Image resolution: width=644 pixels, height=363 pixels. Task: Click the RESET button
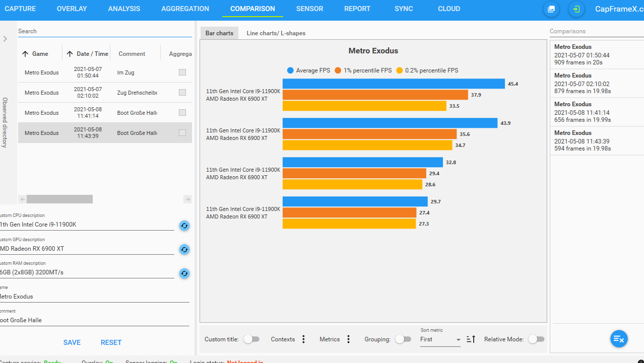pyautogui.click(x=111, y=342)
